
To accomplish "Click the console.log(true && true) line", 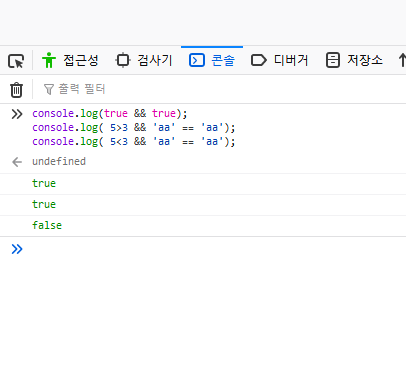I will click(x=110, y=114).
